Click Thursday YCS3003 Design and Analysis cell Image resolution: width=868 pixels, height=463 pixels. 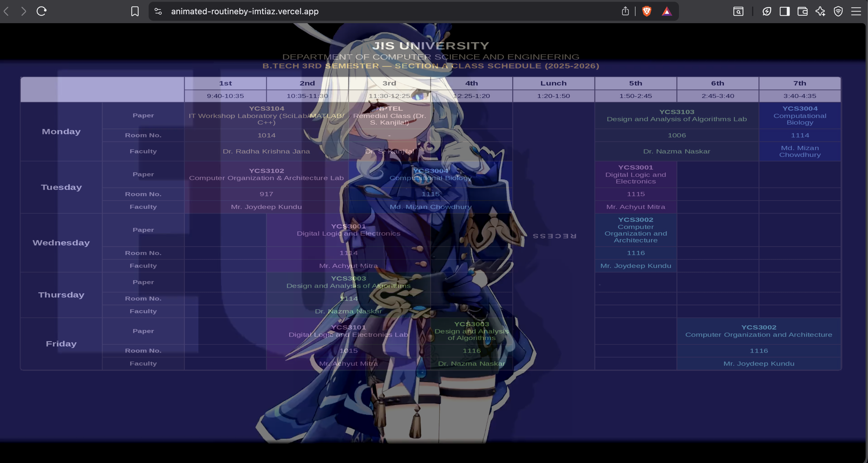[x=348, y=282]
